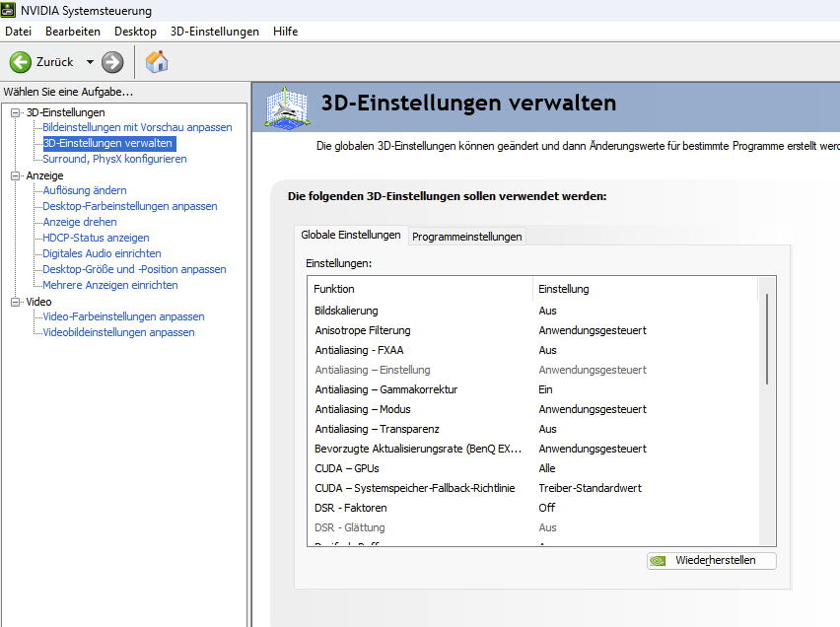Open Bildeinstellungen mit Vorschau anpassen
Screen dimensions: 840x627
point(137,127)
